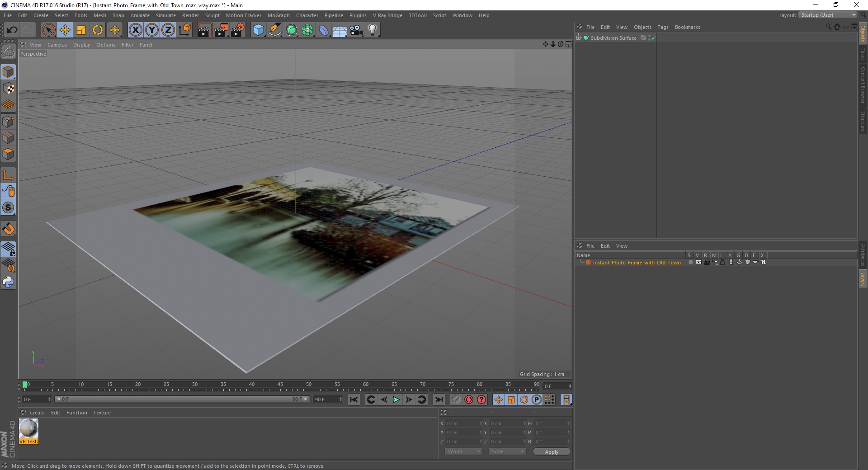Open the deformer objects icon
This screenshot has height=470, width=868.
click(324, 30)
